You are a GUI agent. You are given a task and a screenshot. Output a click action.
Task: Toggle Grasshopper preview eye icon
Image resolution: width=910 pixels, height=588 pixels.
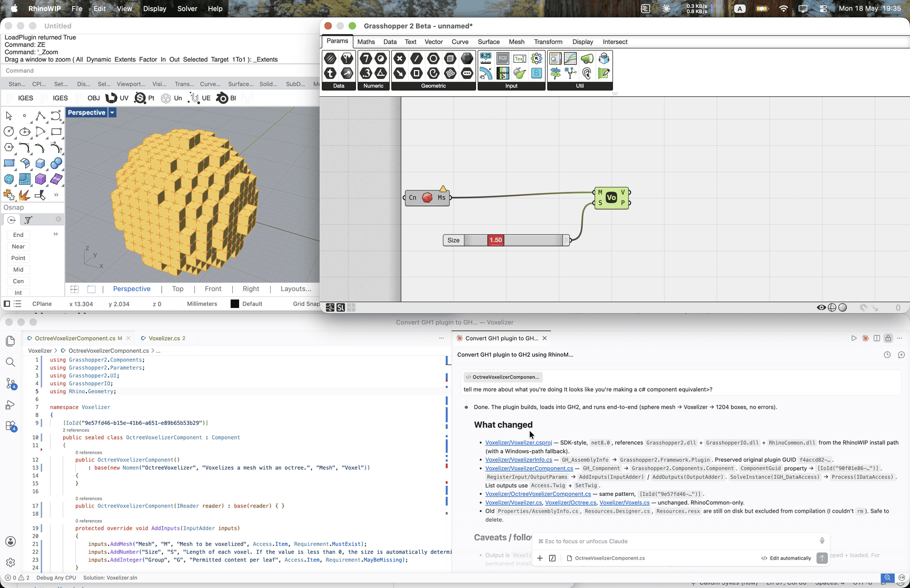(821, 307)
